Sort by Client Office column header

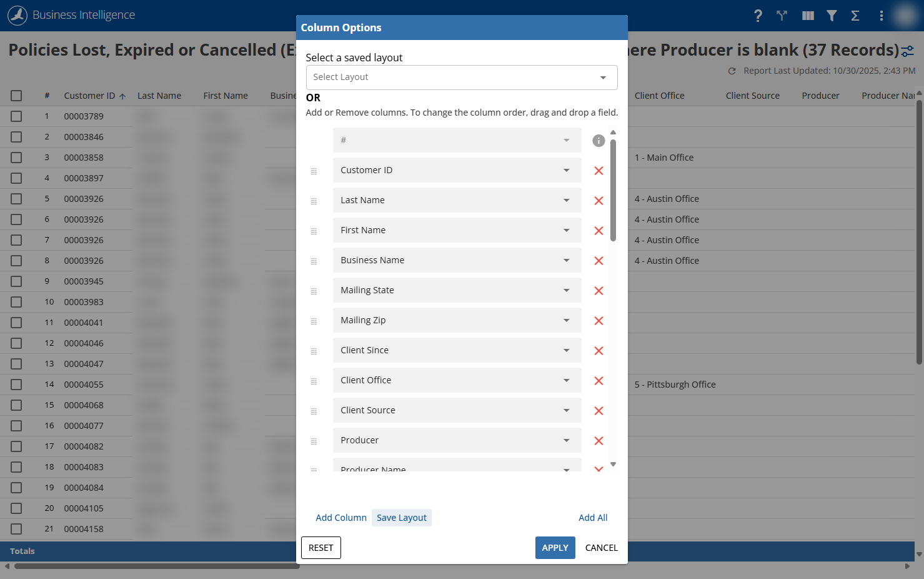(x=659, y=96)
